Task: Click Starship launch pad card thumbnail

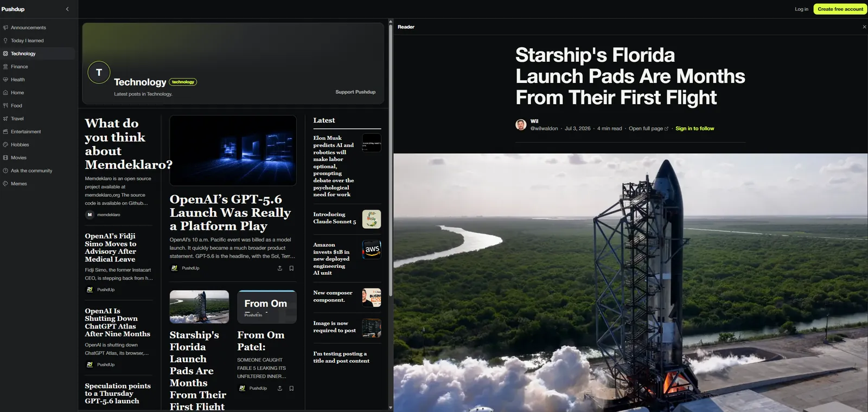Action: tap(199, 307)
